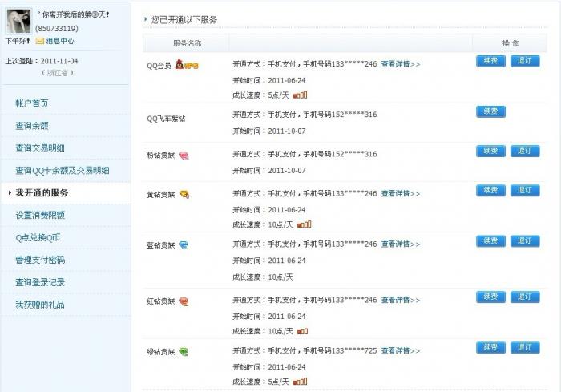Renew 蓝钻贵族 with 续费 button

[x=490, y=241]
